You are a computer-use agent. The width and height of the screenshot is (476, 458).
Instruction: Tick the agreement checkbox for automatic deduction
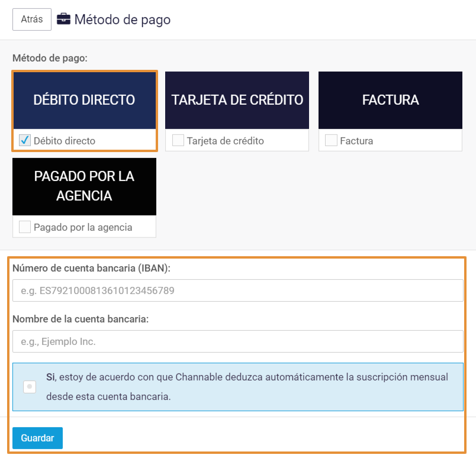[x=30, y=386]
